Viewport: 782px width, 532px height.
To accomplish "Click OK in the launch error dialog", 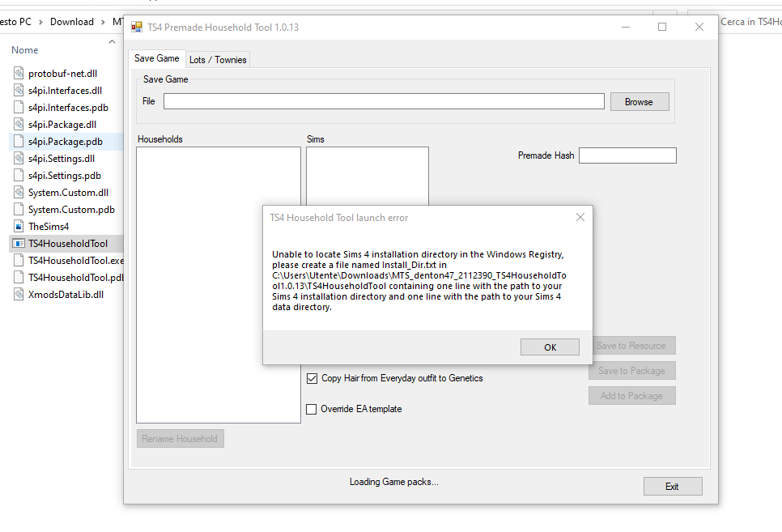I will (550, 347).
